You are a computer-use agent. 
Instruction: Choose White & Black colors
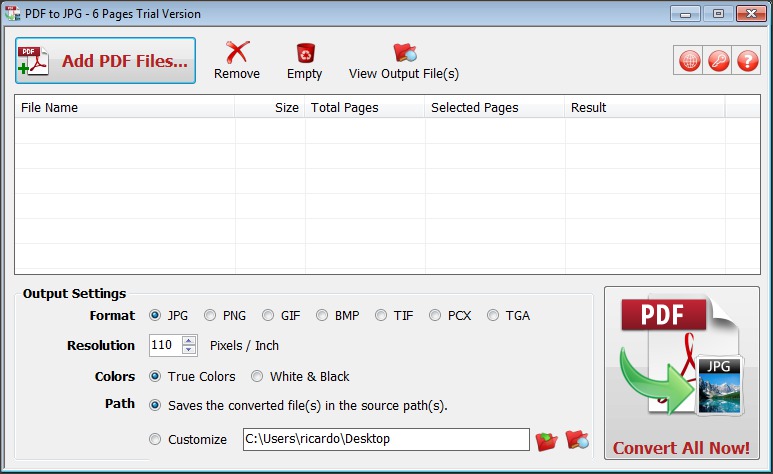[x=300, y=376]
